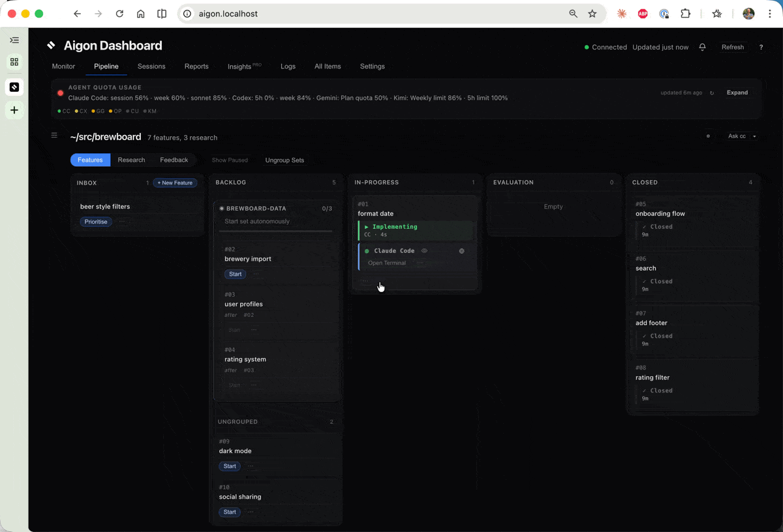Click the hamburger icon beside ~/src/brewboard

(54, 136)
